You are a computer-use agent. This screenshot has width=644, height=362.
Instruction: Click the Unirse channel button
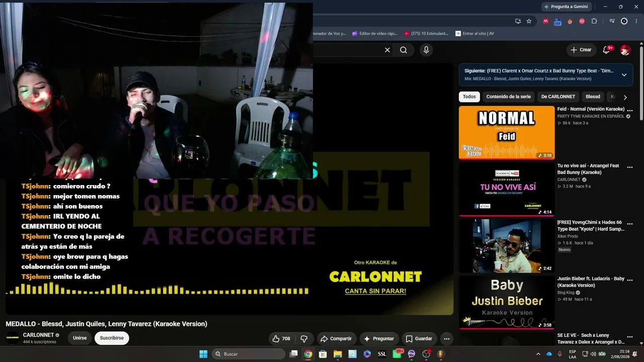coord(79,338)
